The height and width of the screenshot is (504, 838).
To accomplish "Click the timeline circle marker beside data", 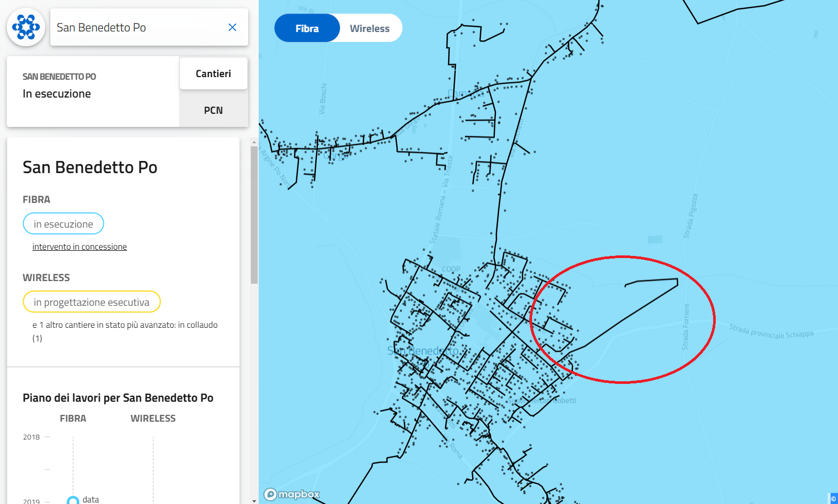I will coord(73,500).
